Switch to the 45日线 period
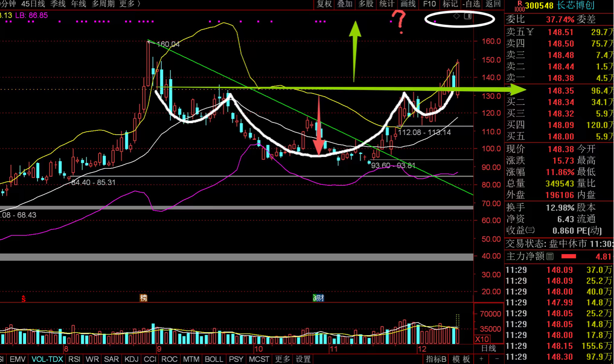The height and width of the screenshot is (364, 614). [33, 4]
